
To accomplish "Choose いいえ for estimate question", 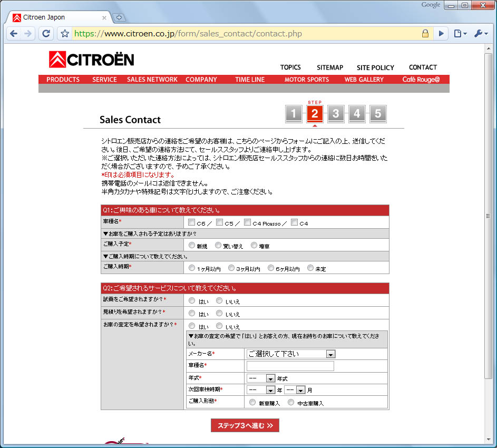I will tap(219, 313).
